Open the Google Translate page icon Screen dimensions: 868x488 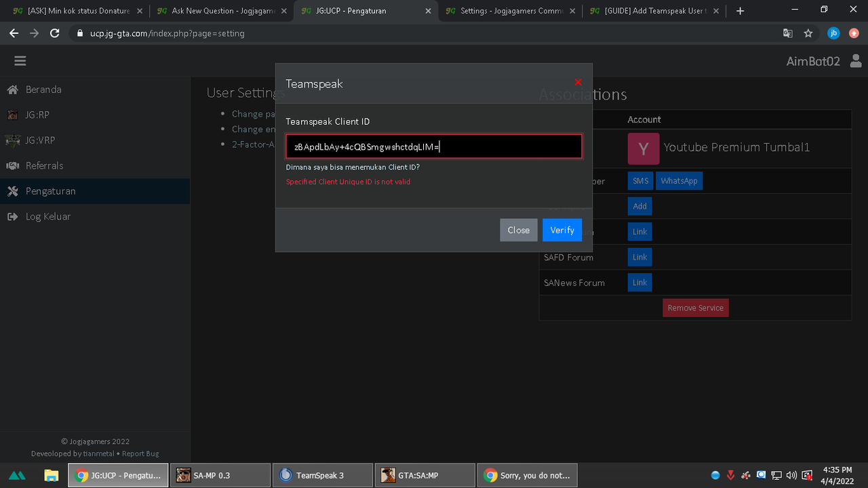click(x=787, y=33)
